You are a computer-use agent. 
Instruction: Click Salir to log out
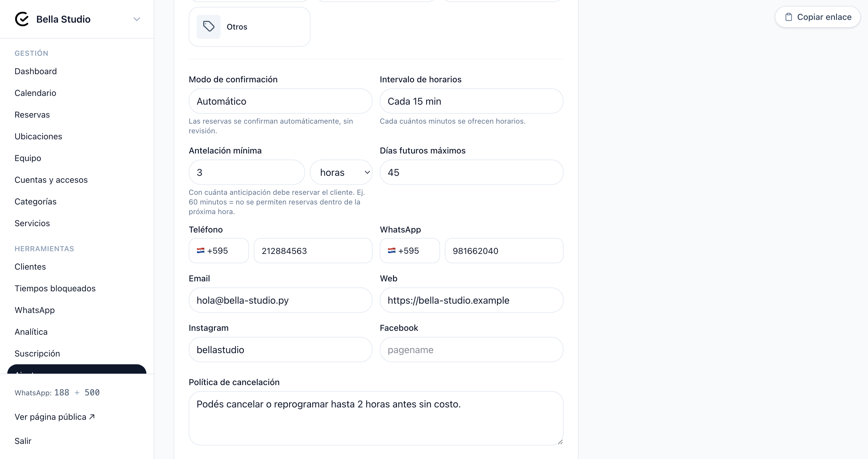point(23,441)
